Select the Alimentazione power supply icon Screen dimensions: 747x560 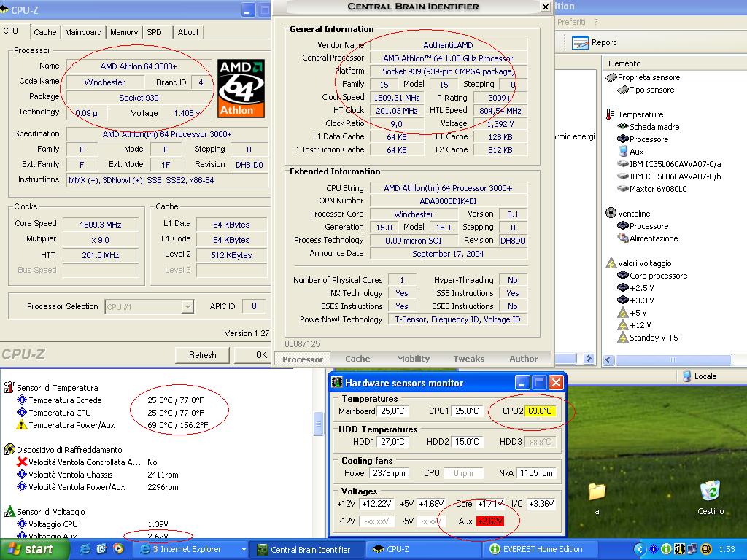pos(623,238)
